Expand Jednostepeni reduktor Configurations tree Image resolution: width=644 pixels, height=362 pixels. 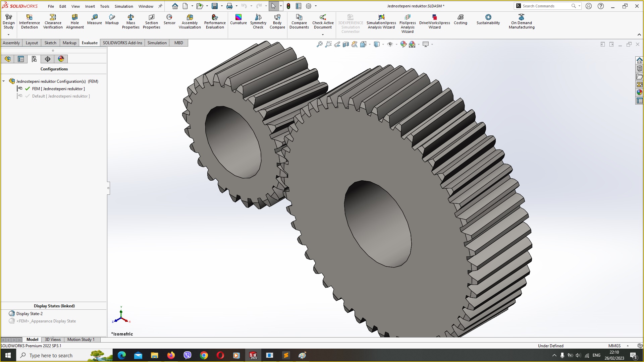(4, 81)
